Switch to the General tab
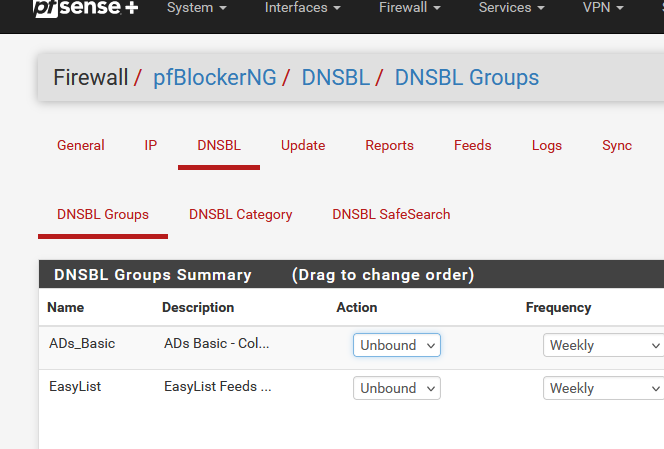The image size is (664, 449). click(81, 145)
